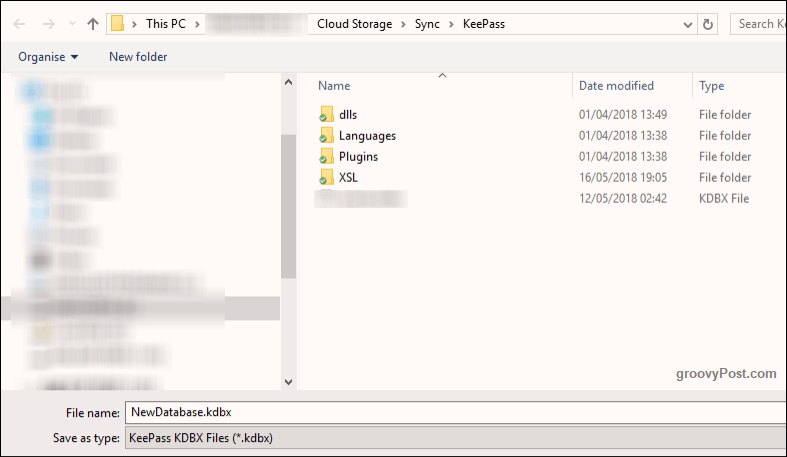Screen dimensions: 787x457
Task: Go up one folder level
Action: 93,24
